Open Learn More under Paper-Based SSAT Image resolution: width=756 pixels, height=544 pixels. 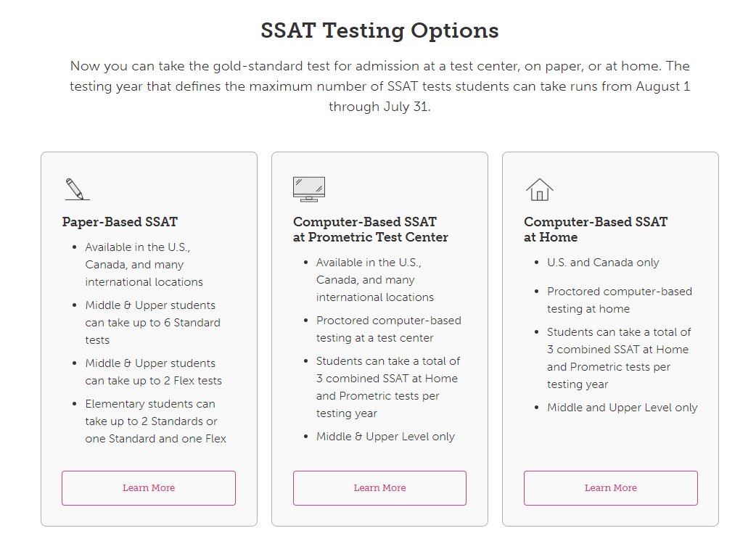coord(149,488)
